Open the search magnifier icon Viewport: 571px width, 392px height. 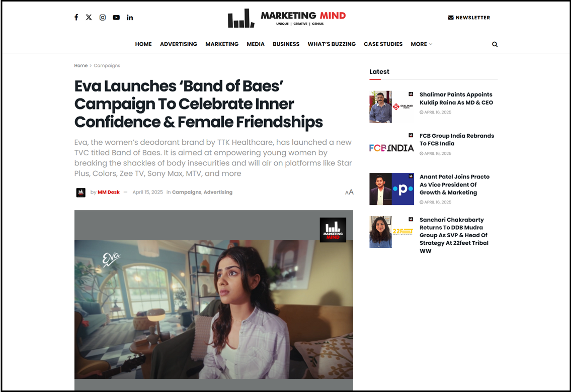click(495, 44)
